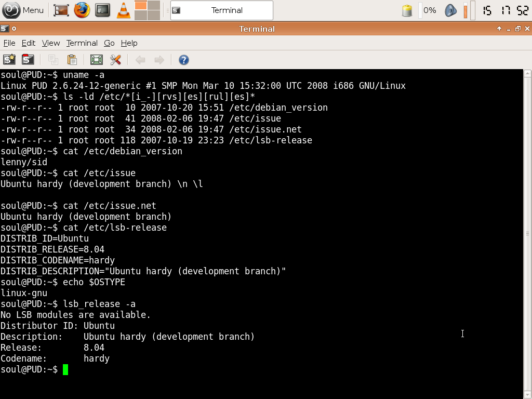Close the Terminal window
Image resolution: width=532 pixels, height=399 pixels.
(527, 29)
